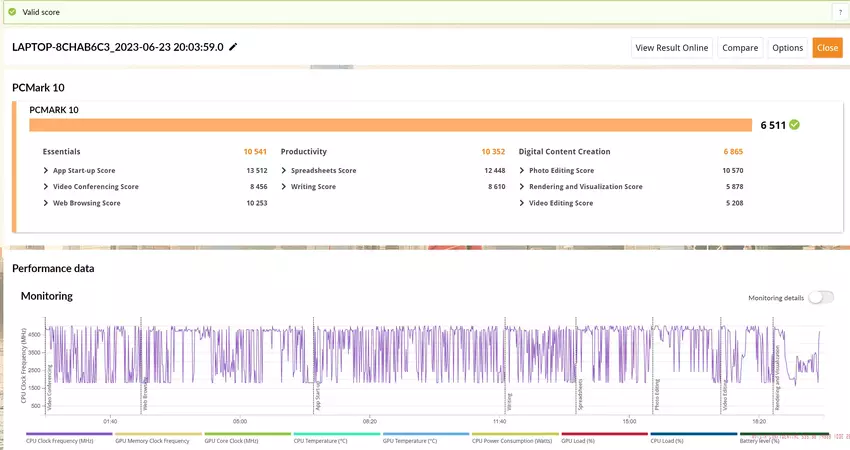Screen dimensions: 850x450
Task: Click the green checkmark beside the 6 511 score
Action: tap(794, 125)
